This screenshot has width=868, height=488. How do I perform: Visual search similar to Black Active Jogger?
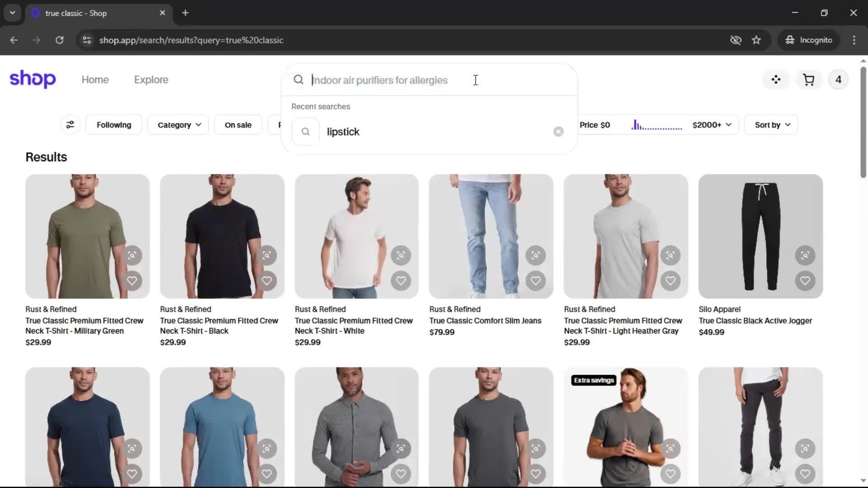[805, 255]
